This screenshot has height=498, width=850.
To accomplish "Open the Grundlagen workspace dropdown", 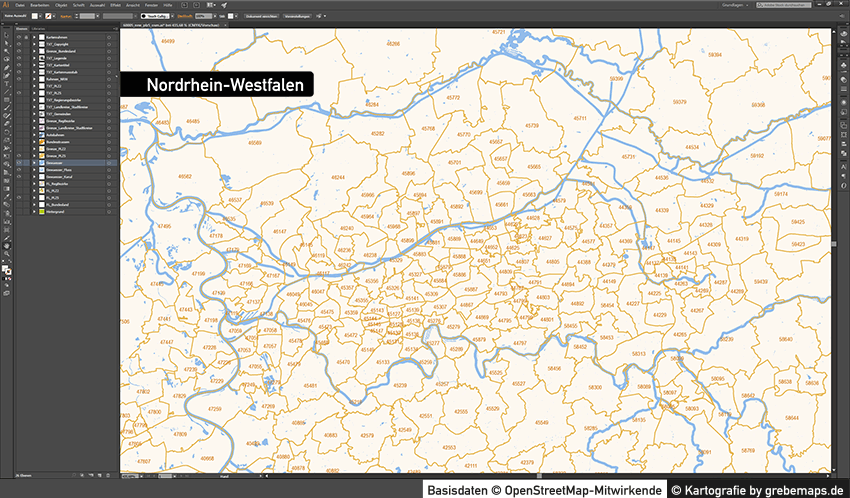I will pos(734,5).
